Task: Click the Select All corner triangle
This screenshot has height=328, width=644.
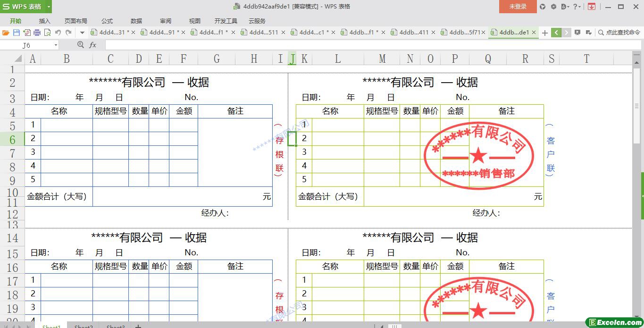Action: point(18,59)
